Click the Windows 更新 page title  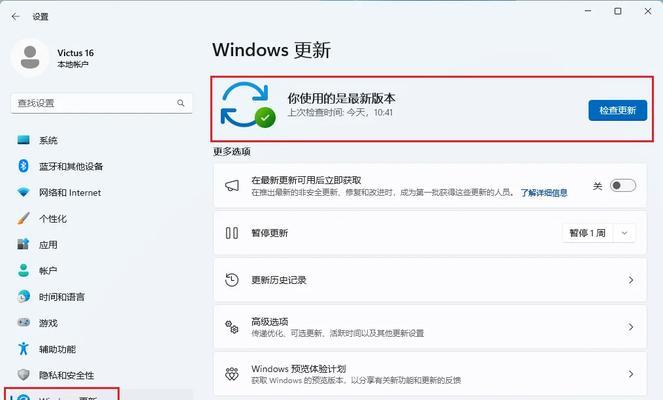(x=271, y=50)
